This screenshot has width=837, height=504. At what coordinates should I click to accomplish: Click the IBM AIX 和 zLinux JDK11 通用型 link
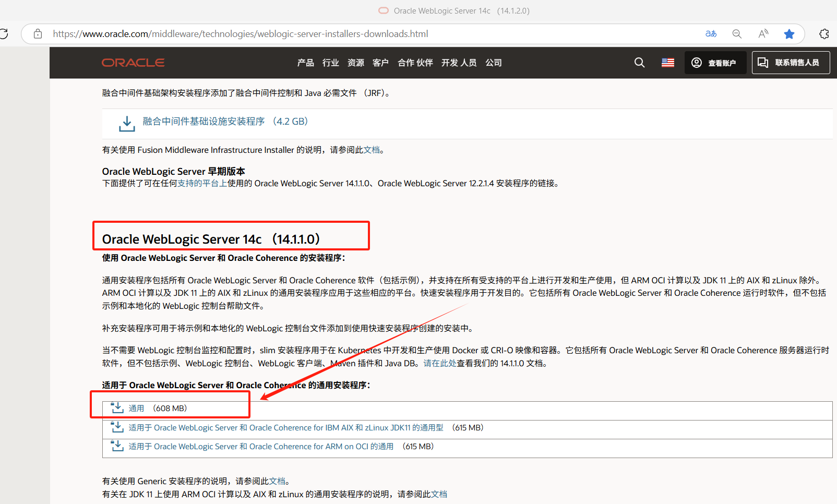pos(286,427)
